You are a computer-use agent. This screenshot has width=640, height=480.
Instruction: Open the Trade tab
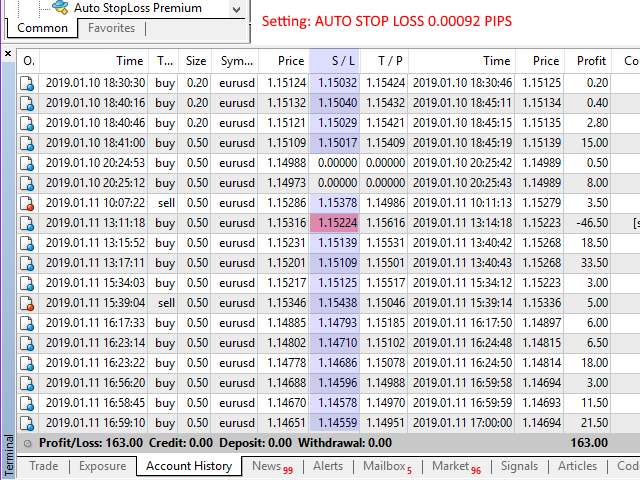pos(43,466)
